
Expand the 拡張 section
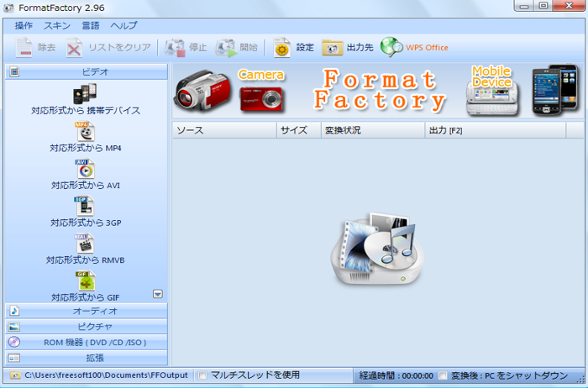(x=87, y=358)
